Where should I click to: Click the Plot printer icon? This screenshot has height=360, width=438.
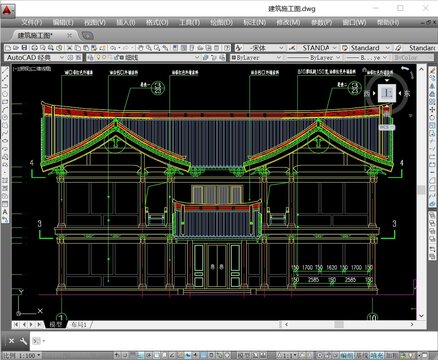[x=34, y=48]
